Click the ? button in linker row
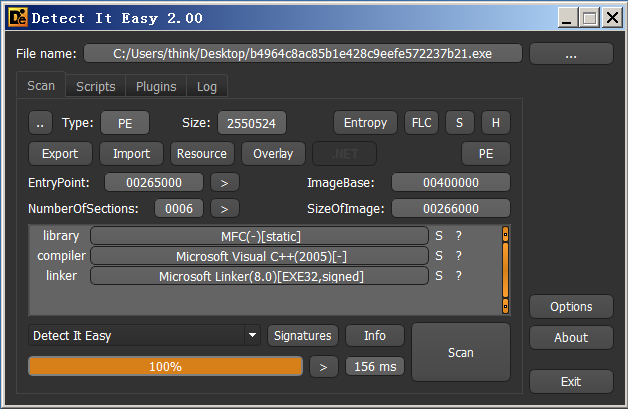 [459, 276]
